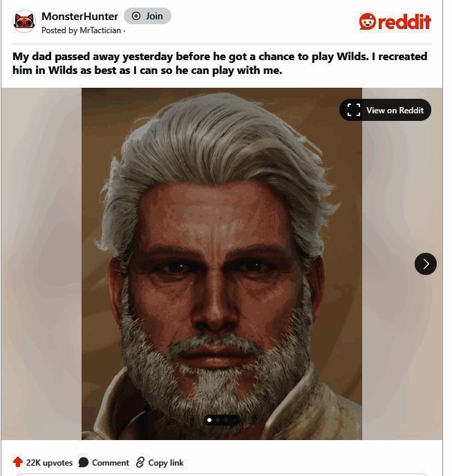Join the MonsterHunter community
The image size is (452, 476).
147,16
